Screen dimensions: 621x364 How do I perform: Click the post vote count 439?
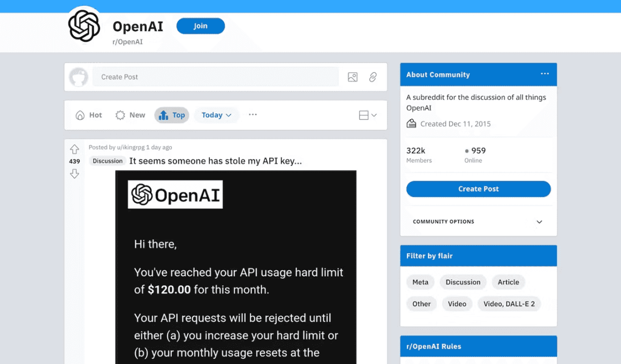pos(74,161)
